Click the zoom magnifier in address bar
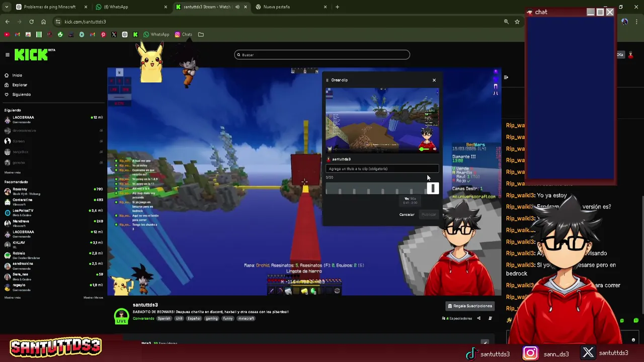Viewport: 644px width, 362px height. point(506,22)
